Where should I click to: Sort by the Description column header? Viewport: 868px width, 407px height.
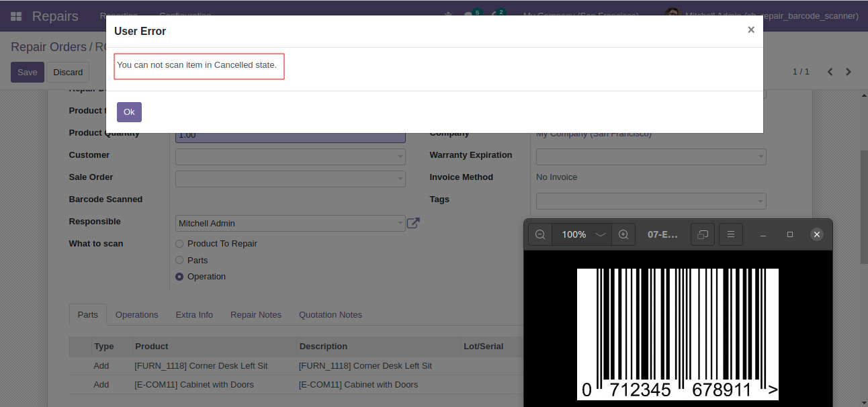click(378, 347)
